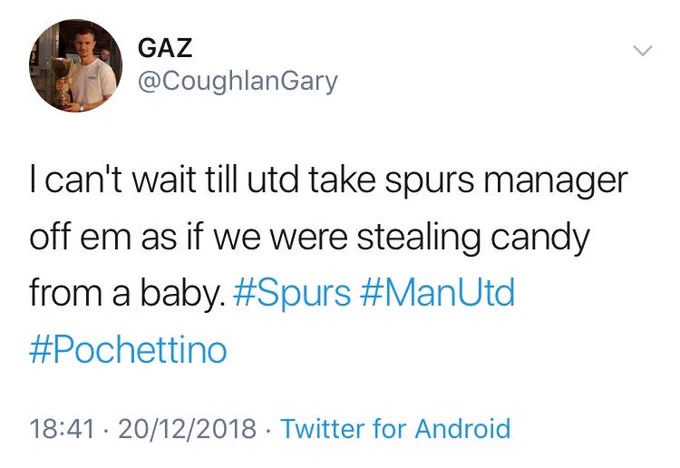Click the 20/12/2018 date

pyautogui.click(x=187, y=428)
